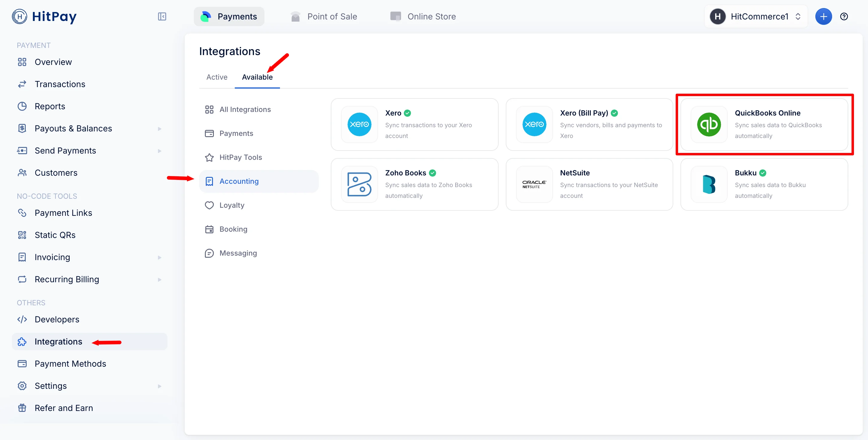The width and height of the screenshot is (868, 440).
Task: Click the Settings gear icon
Action: [22, 386]
